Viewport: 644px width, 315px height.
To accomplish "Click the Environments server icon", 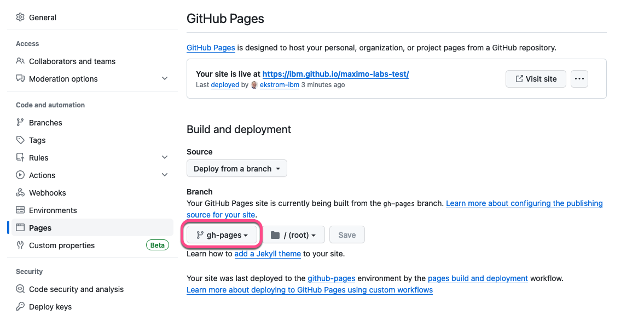I will [x=20, y=210].
